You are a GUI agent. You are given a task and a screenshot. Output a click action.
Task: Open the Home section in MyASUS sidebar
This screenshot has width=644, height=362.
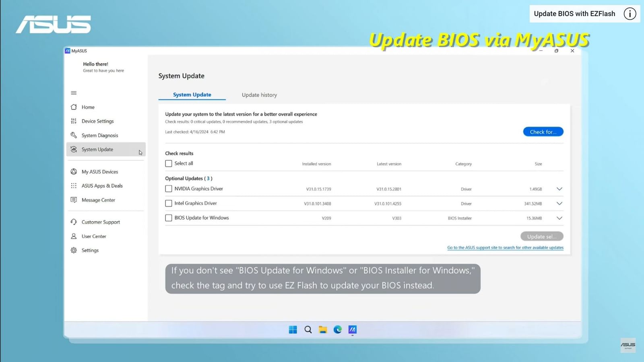tap(87, 107)
